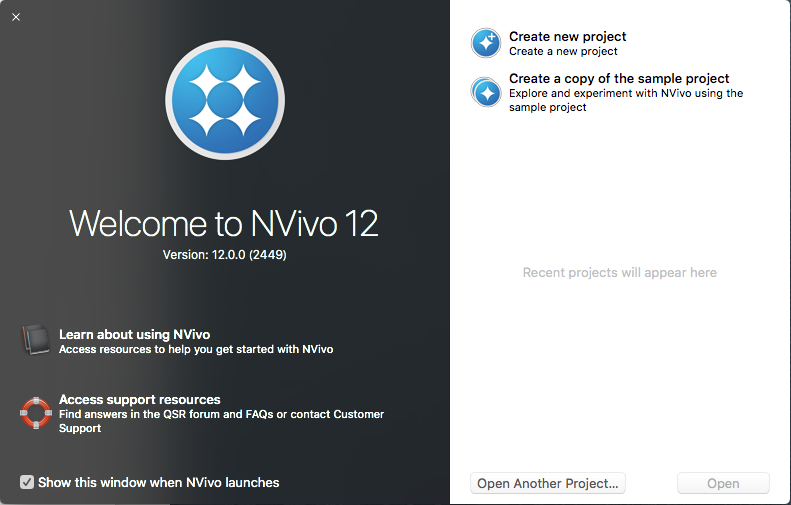Open 'Learn about using NVivo' link text
Viewport: 791px width, 505px height.
click(134, 334)
